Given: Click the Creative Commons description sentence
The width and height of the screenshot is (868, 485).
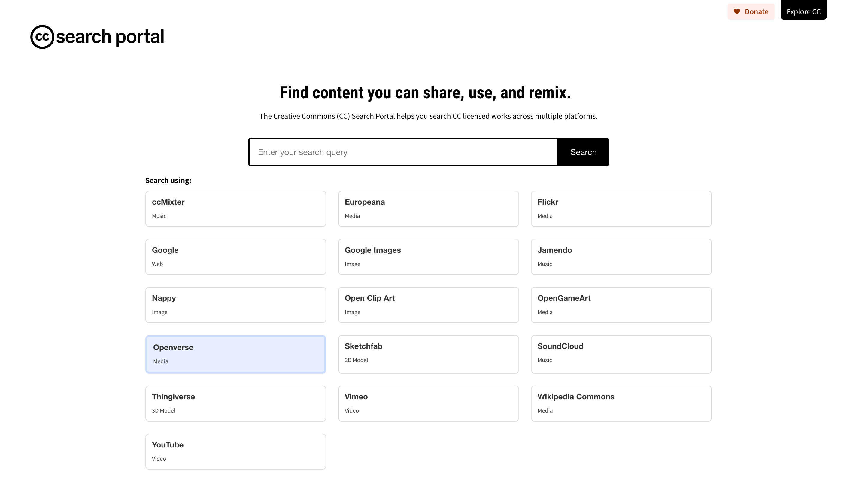Looking at the screenshot, I should 428,116.
